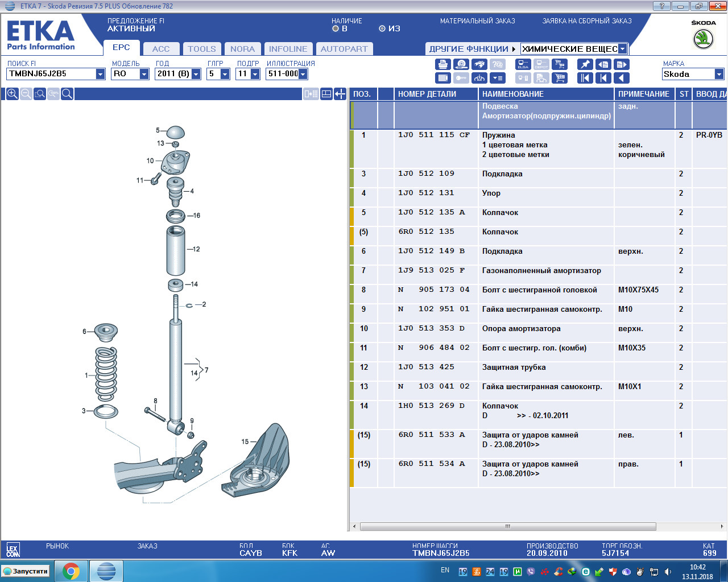This screenshot has height=582, width=728.
Task: Click the print icon in toolbar
Action: click(x=443, y=64)
